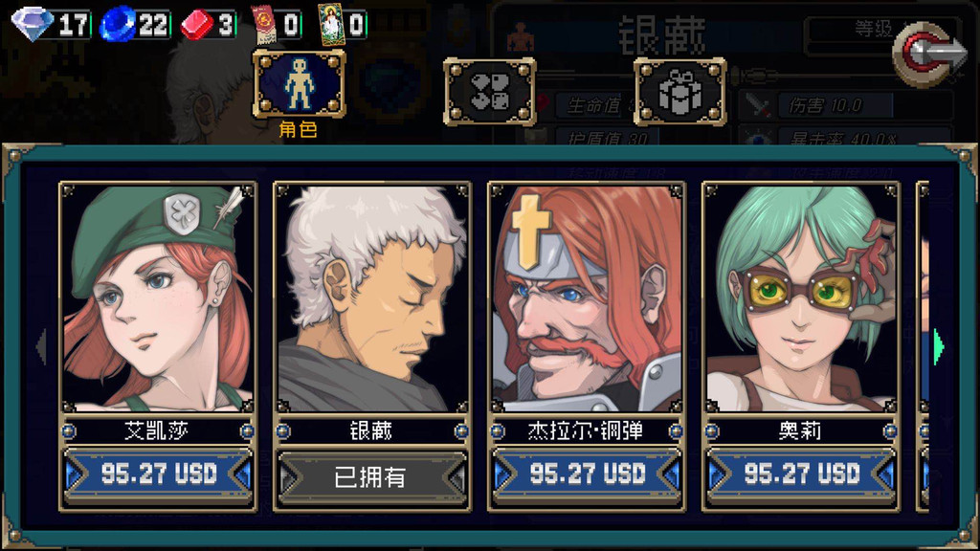This screenshot has width=980, height=551.
Task: Open the gift box tab
Action: [x=680, y=92]
